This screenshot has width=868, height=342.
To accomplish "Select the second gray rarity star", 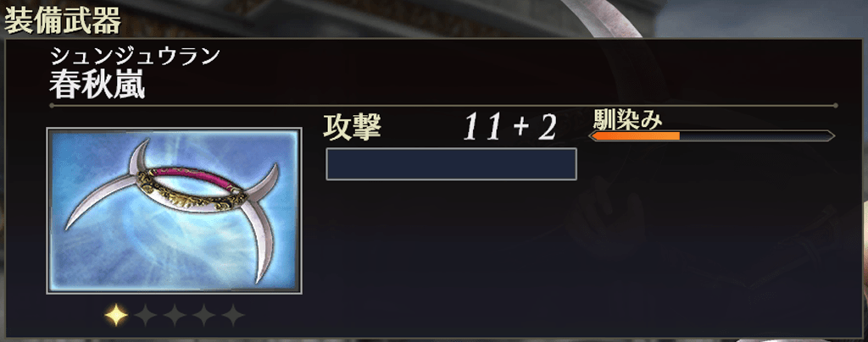I will click(x=146, y=316).
